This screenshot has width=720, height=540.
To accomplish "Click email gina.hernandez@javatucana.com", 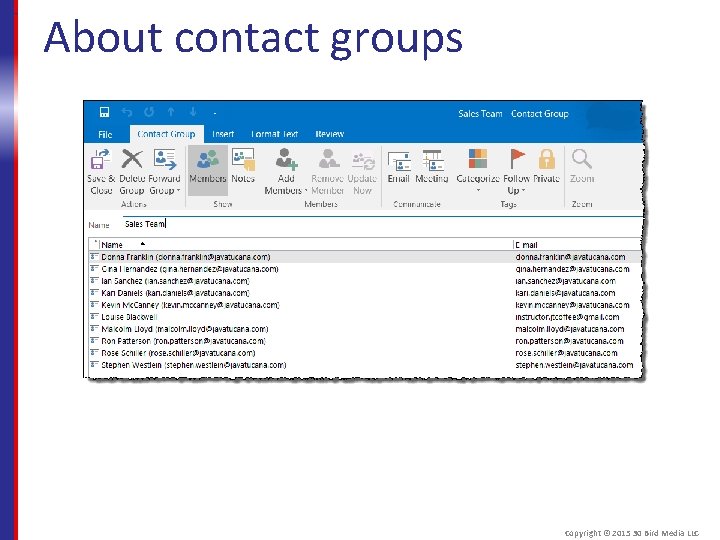I will tap(572, 269).
